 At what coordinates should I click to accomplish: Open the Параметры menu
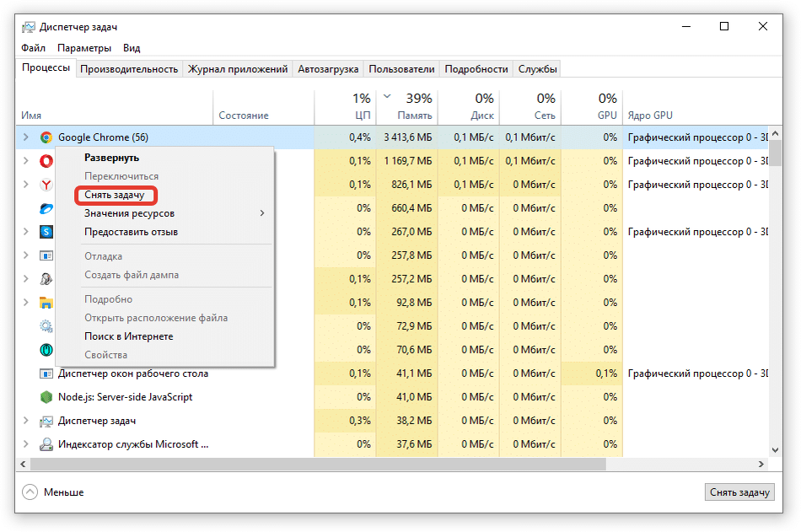pos(84,48)
